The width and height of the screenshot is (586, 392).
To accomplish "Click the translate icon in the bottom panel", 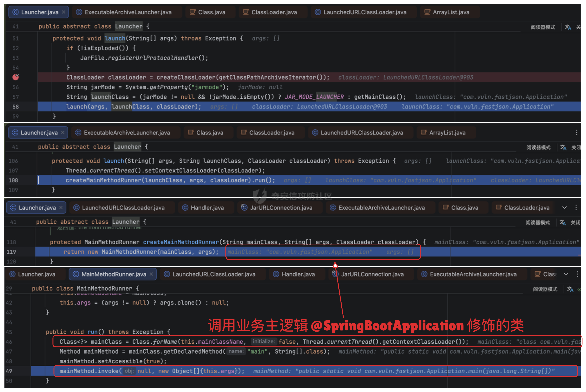I will coord(570,289).
